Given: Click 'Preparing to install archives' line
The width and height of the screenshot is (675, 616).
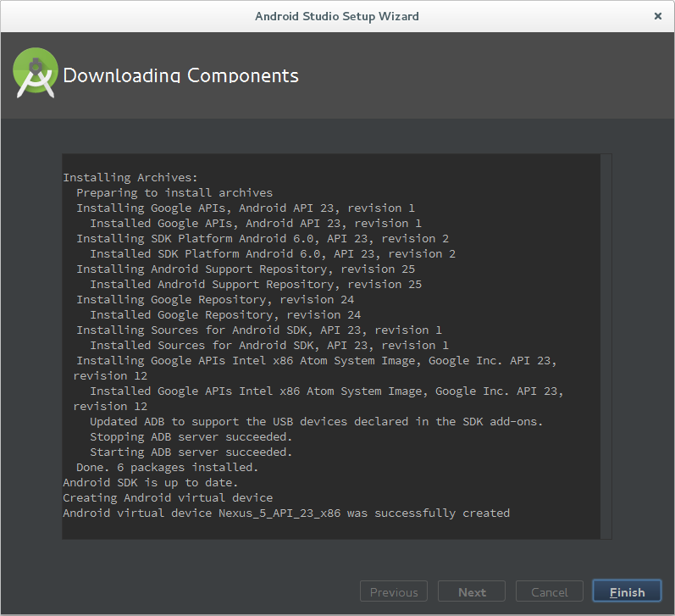Looking at the screenshot, I should pyautogui.click(x=174, y=192).
